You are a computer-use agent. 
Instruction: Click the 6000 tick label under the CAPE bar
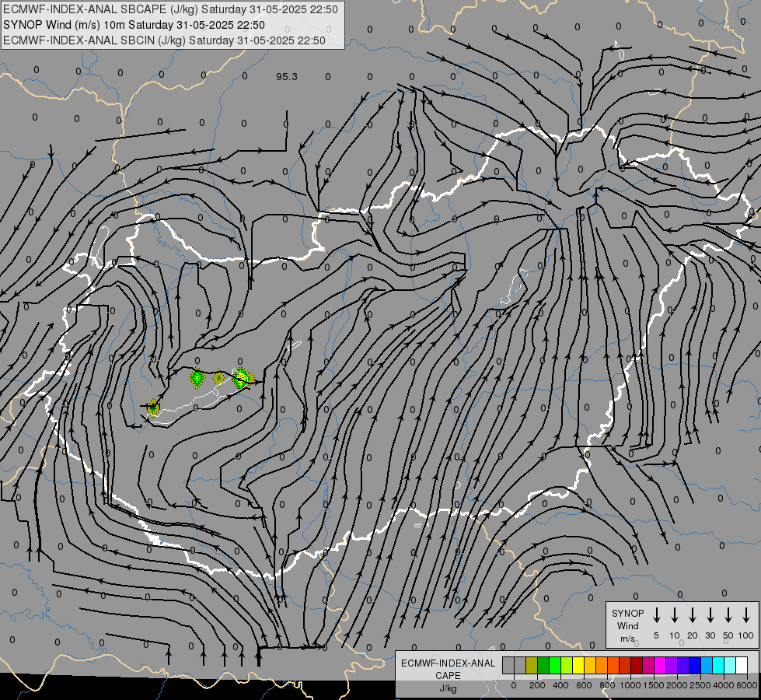747,685
